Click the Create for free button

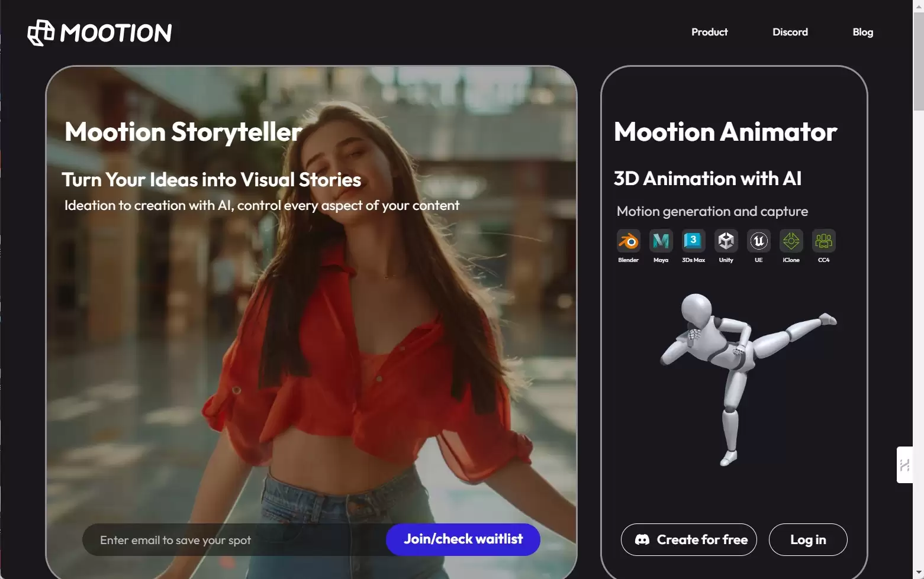[689, 539]
